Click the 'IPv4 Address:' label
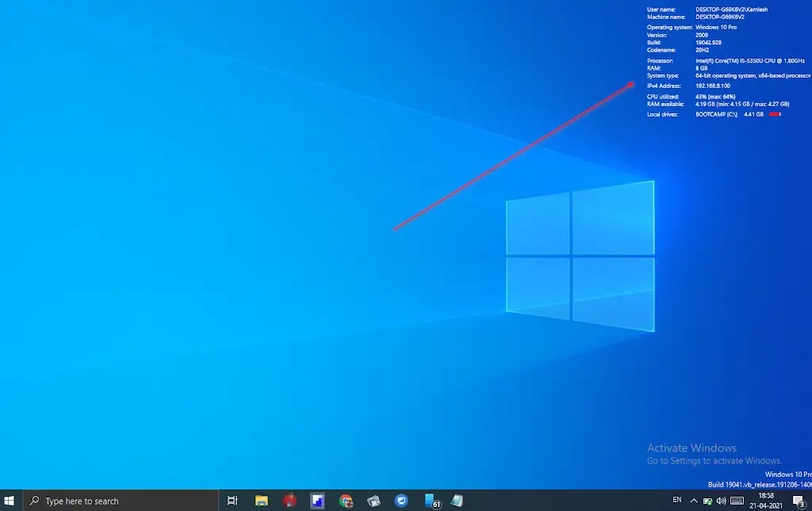812x511 pixels. (x=664, y=86)
